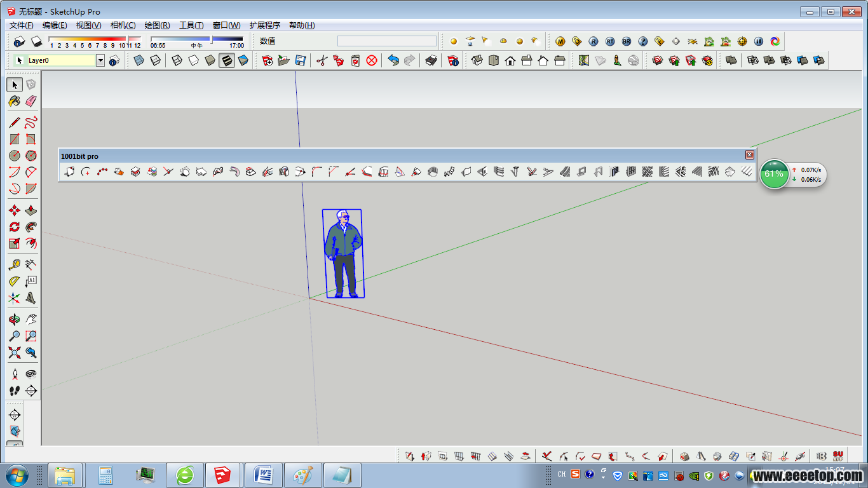868x488 pixels.
Task: Click the Cut scissors icon
Action: pos(322,60)
